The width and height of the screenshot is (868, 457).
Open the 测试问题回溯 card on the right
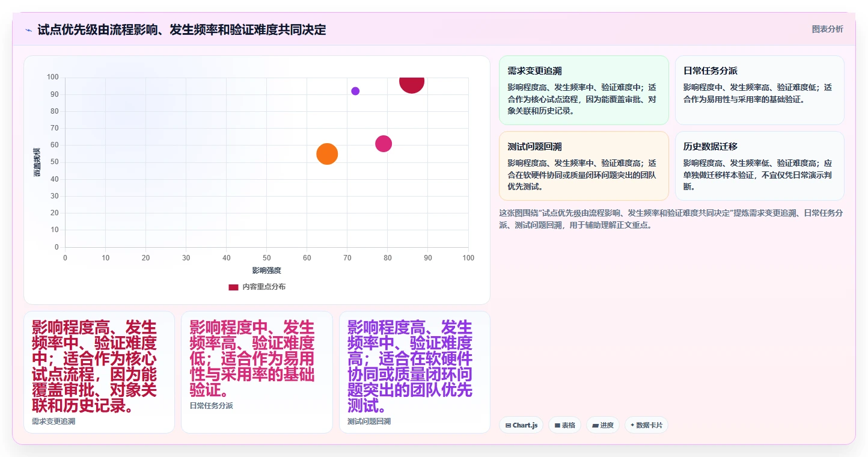(x=584, y=166)
